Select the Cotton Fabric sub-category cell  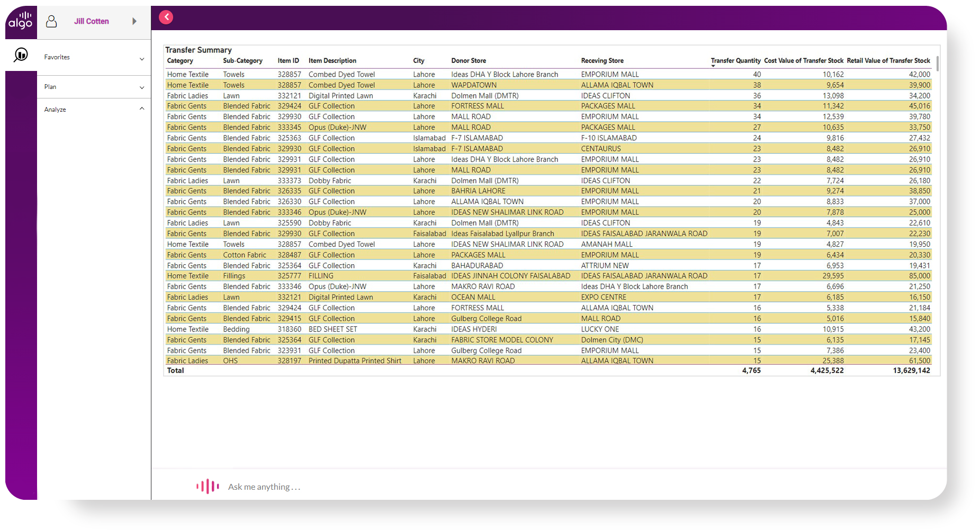coord(245,255)
